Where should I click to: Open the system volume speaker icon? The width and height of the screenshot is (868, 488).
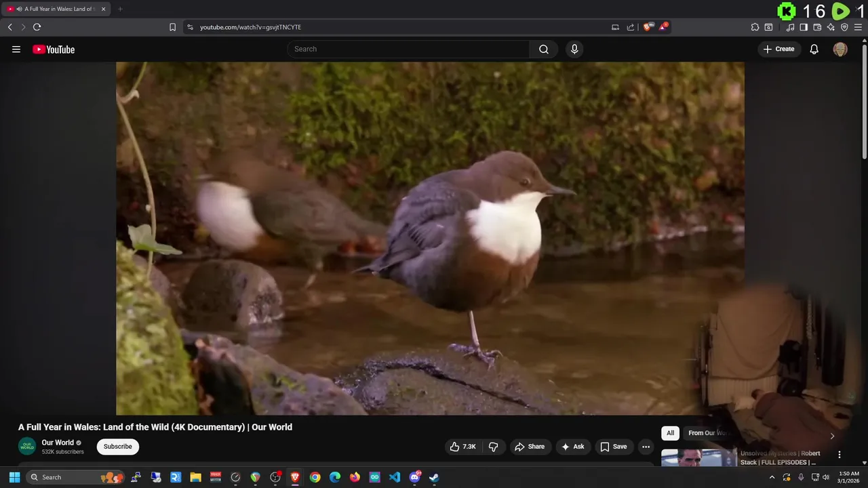tap(826, 477)
